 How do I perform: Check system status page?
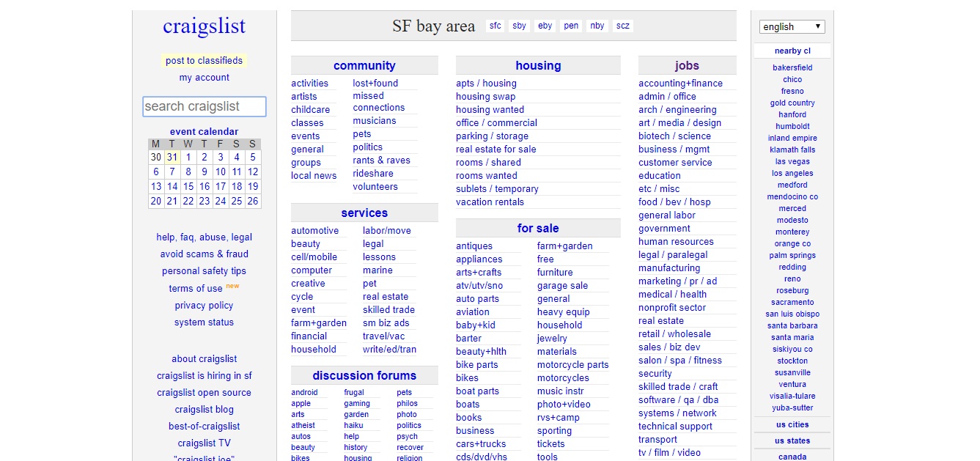click(205, 322)
